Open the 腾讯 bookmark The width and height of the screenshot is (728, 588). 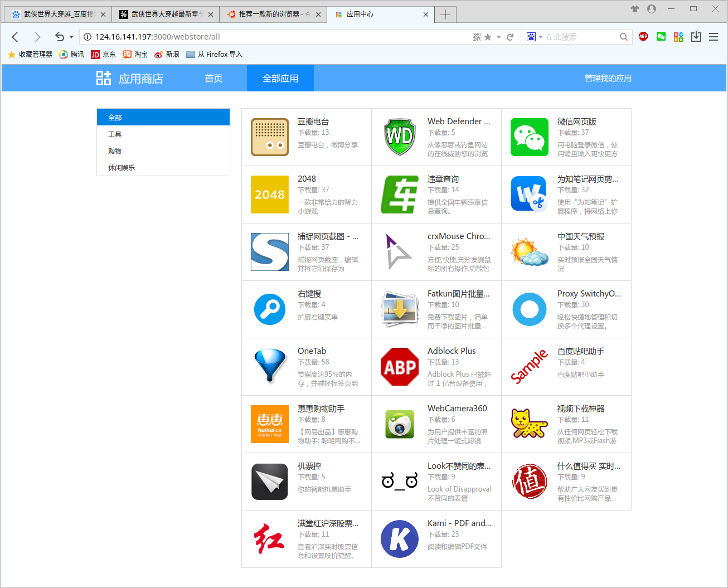(x=72, y=54)
